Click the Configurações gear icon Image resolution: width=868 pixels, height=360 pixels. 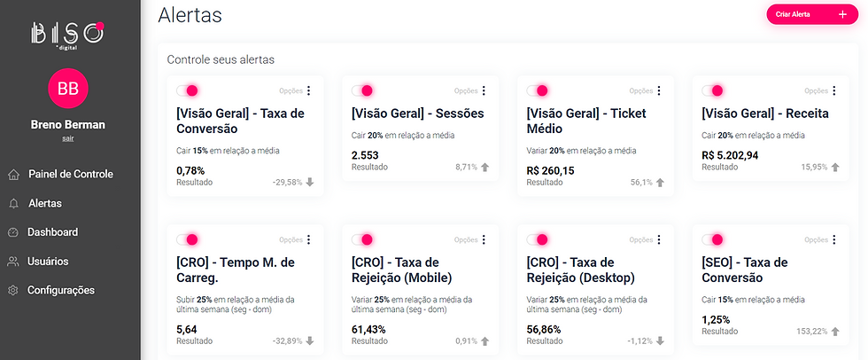tap(14, 290)
